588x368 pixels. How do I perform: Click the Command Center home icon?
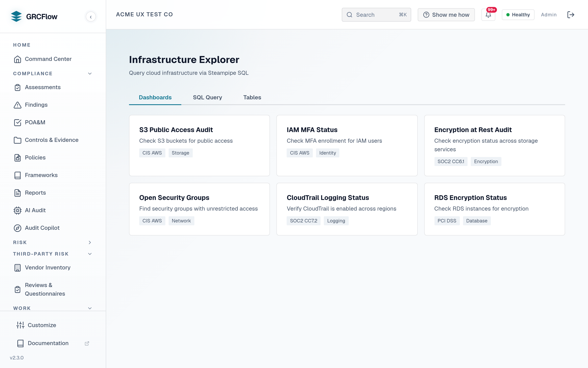coord(18,59)
